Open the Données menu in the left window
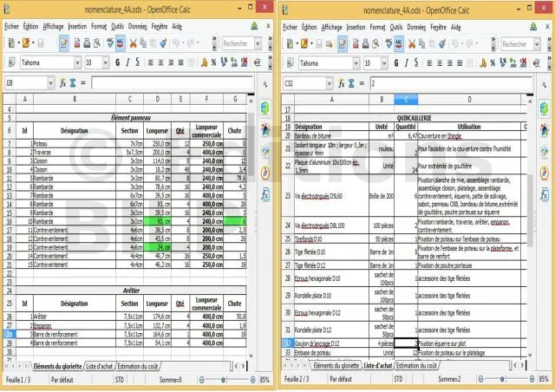The height and width of the screenshot is (392, 555). pyautogui.click(x=136, y=27)
